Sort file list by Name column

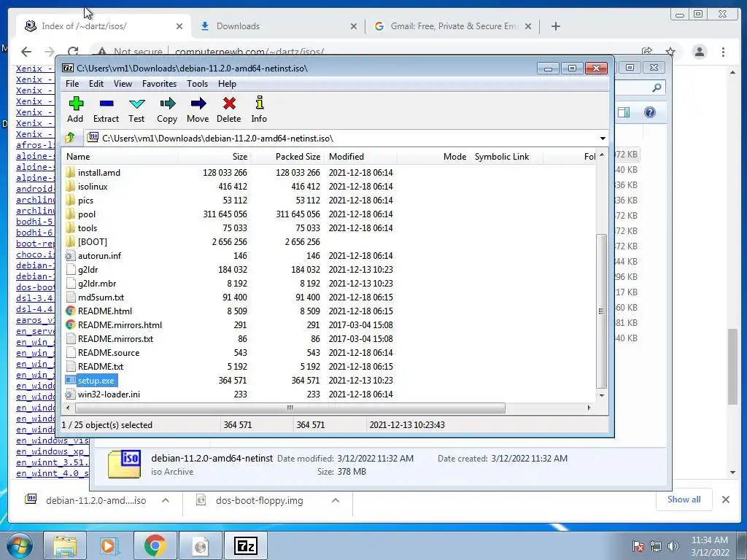(121, 157)
